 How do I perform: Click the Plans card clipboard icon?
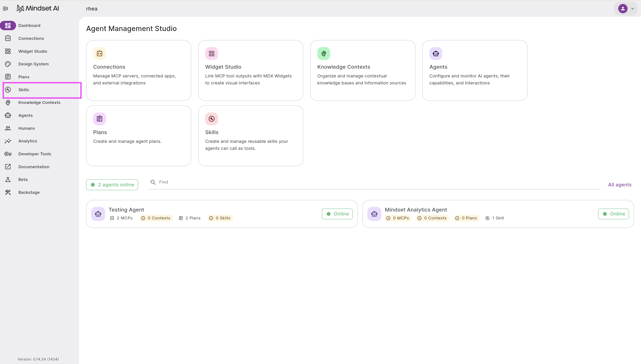100,119
